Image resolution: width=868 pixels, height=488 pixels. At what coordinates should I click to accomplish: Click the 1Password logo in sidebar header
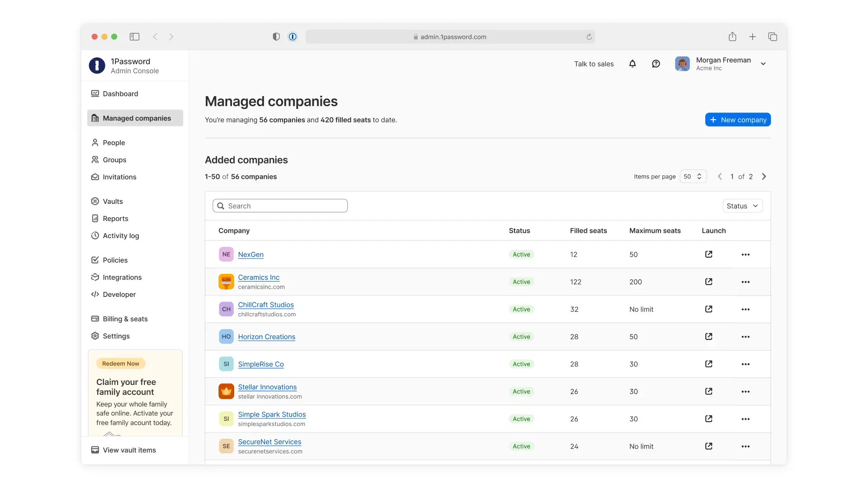point(97,66)
